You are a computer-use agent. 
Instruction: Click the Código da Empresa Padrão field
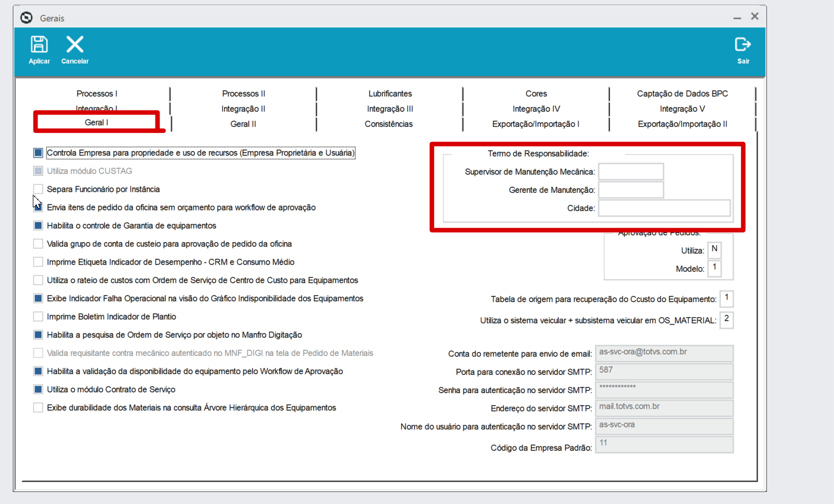664,445
